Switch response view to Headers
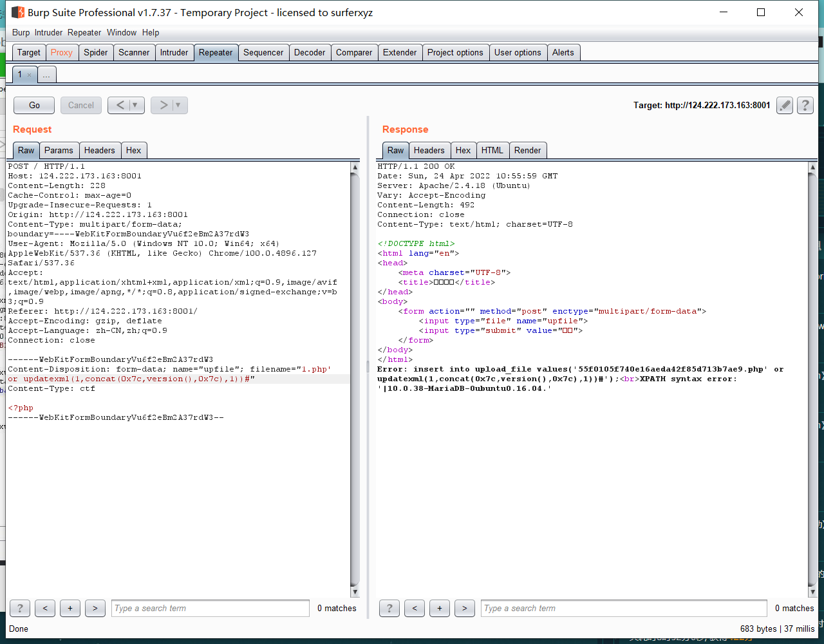 click(x=429, y=150)
